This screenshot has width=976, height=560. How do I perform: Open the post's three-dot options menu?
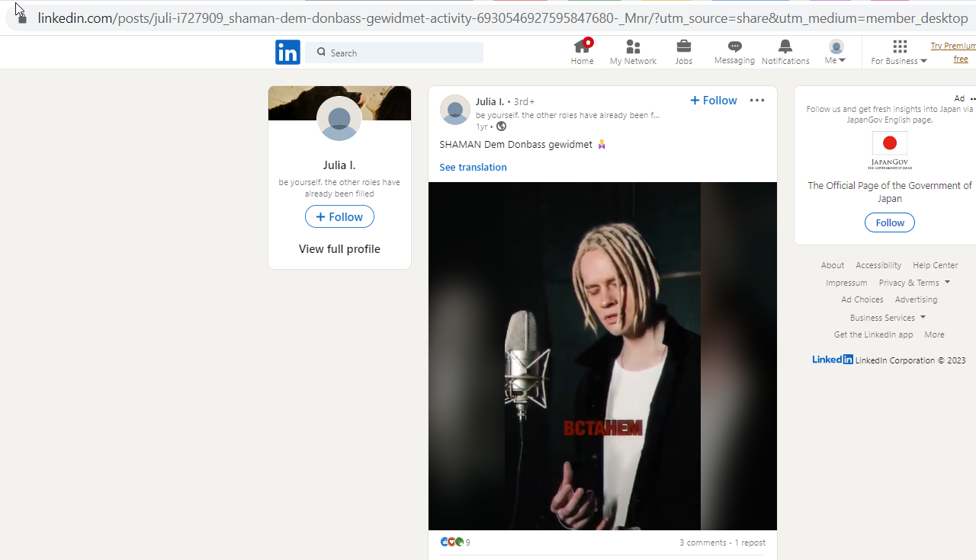pyautogui.click(x=756, y=101)
